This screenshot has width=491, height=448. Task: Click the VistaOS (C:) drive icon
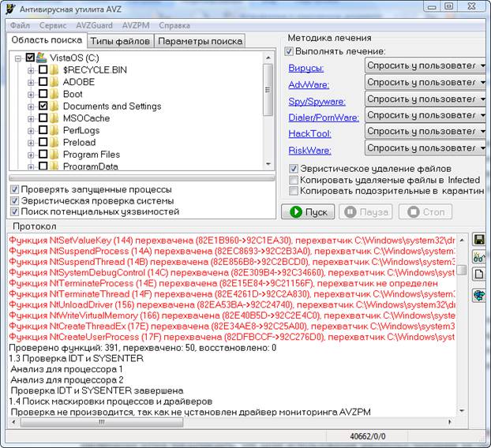click(41, 58)
